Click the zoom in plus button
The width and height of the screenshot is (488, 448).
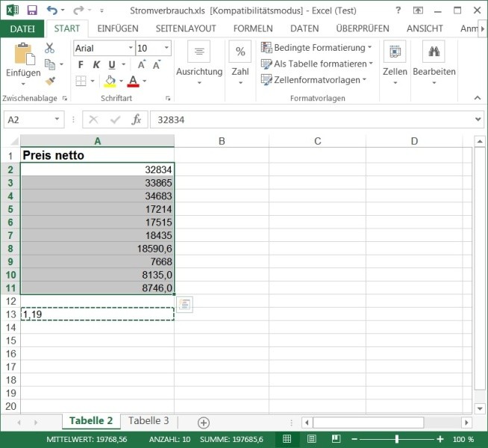[440, 439]
